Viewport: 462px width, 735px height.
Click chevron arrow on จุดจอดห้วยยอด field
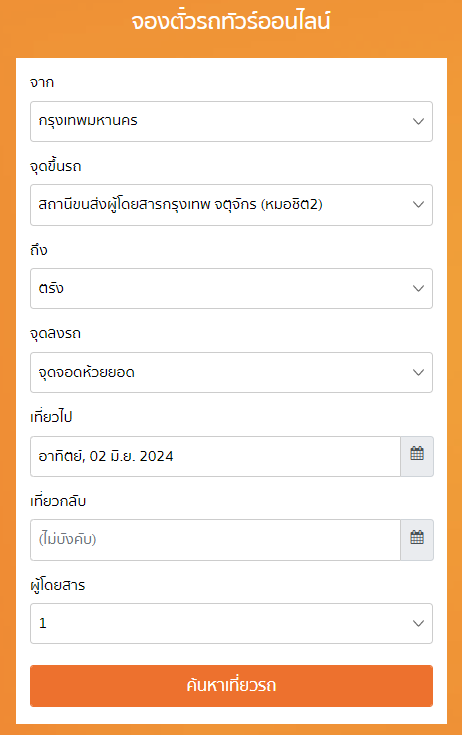point(418,373)
